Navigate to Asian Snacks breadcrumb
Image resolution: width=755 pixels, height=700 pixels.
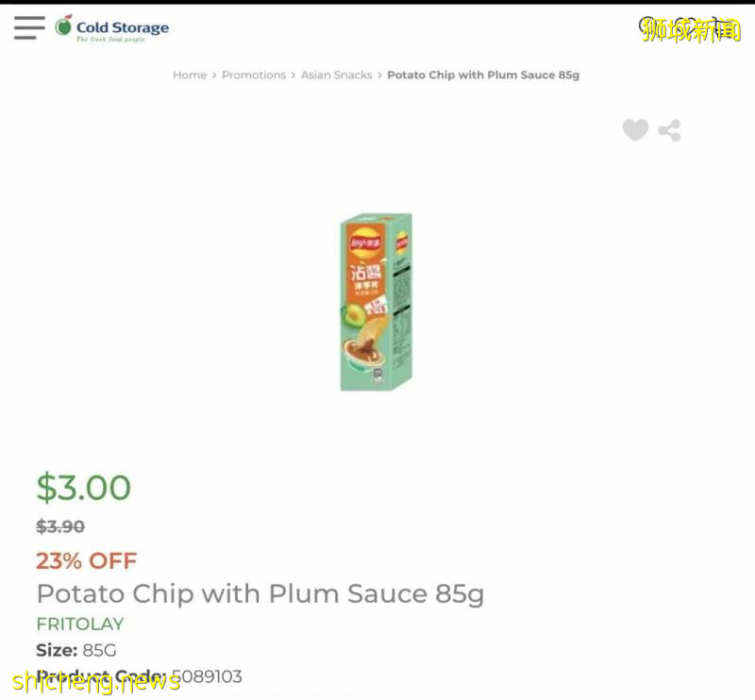pos(337,75)
